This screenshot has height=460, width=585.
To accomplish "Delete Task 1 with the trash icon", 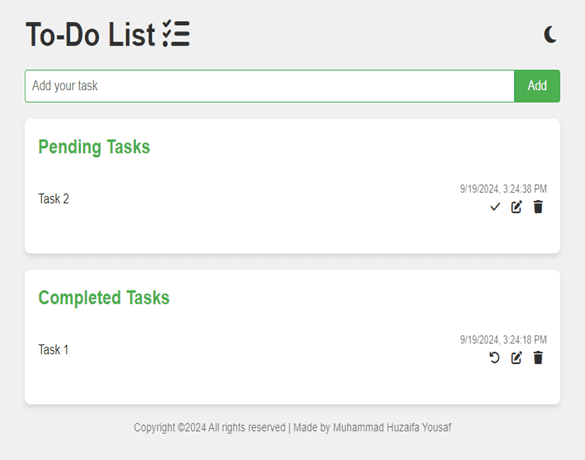I will [538, 357].
